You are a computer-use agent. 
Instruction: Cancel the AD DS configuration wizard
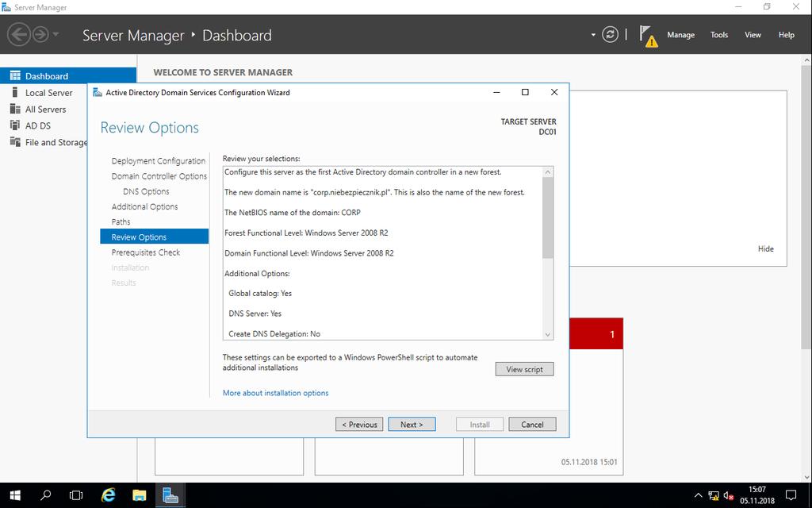tap(532, 425)
